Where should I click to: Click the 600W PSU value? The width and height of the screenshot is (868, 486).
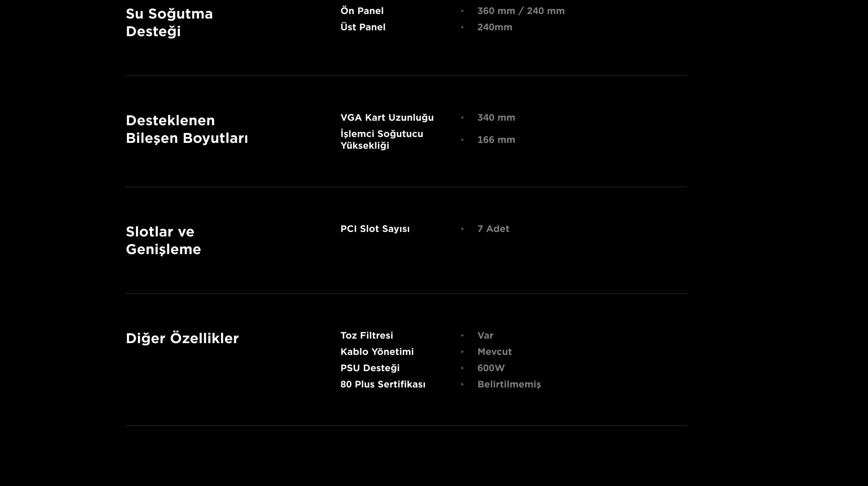(491, 368)
